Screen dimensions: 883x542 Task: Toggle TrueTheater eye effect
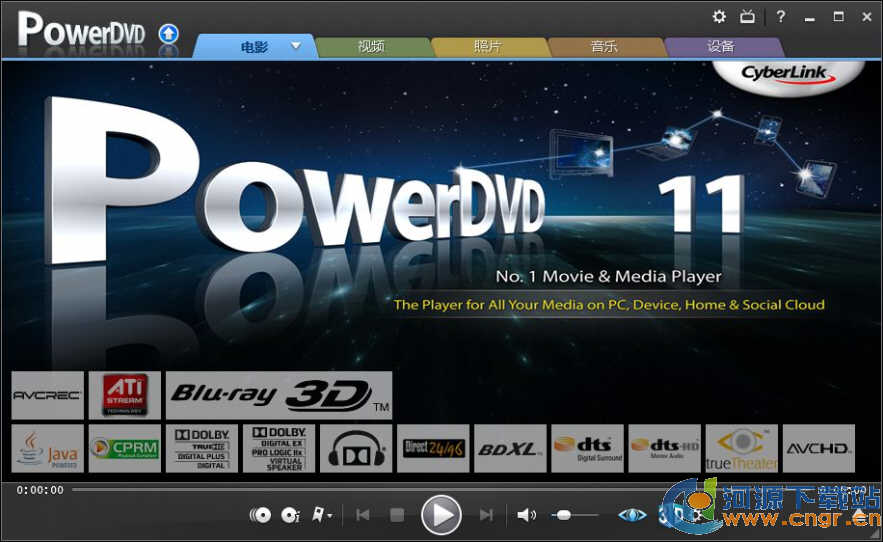pos(631,515)
